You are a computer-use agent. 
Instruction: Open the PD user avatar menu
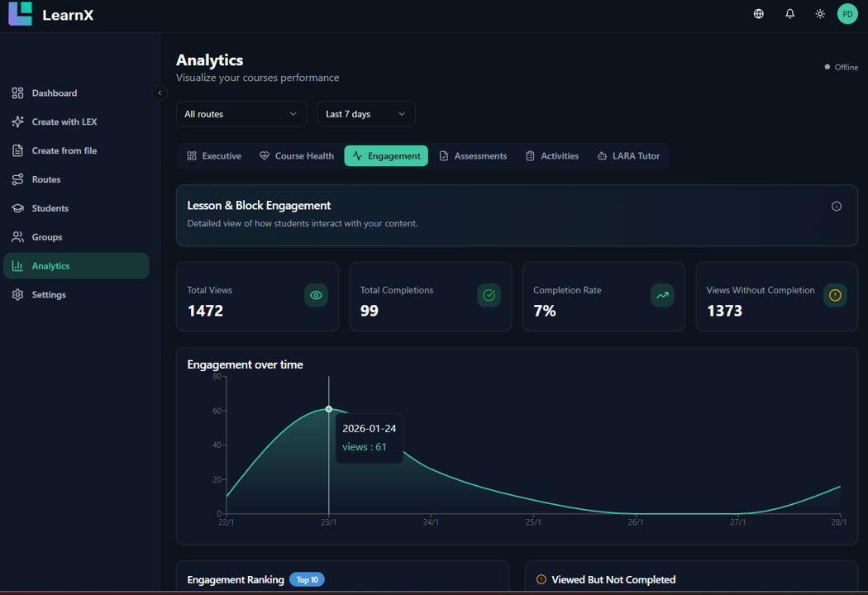pos(847,14)
